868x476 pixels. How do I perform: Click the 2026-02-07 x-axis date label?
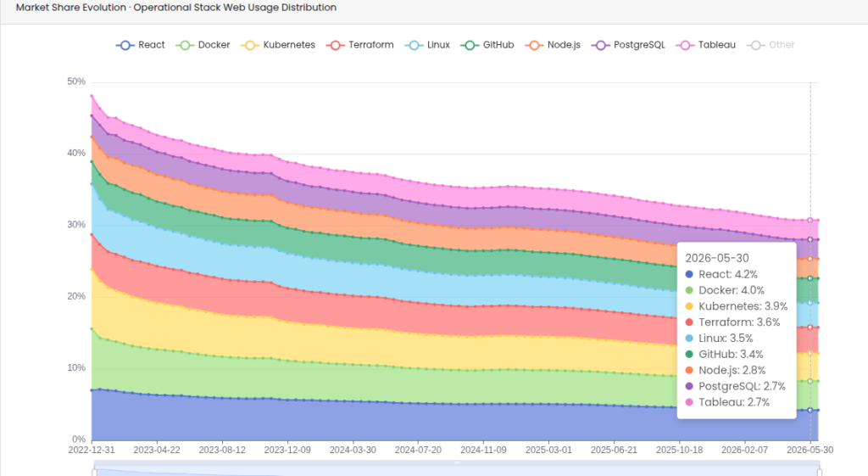pos(744,450)
